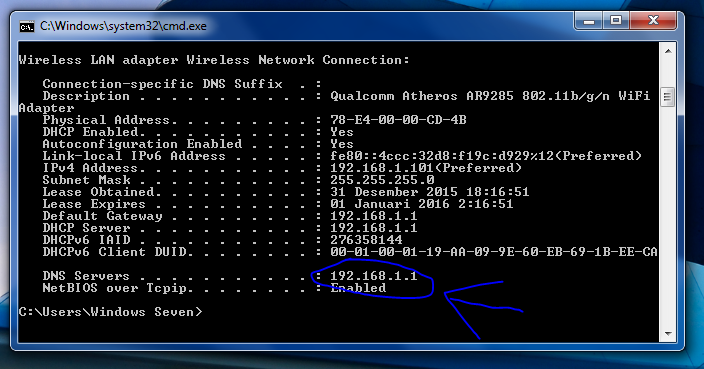Image resolution: width=704 pixels, height=369 pixels.
Task: Minimize the command prompt window
Action: pos(589,21)
